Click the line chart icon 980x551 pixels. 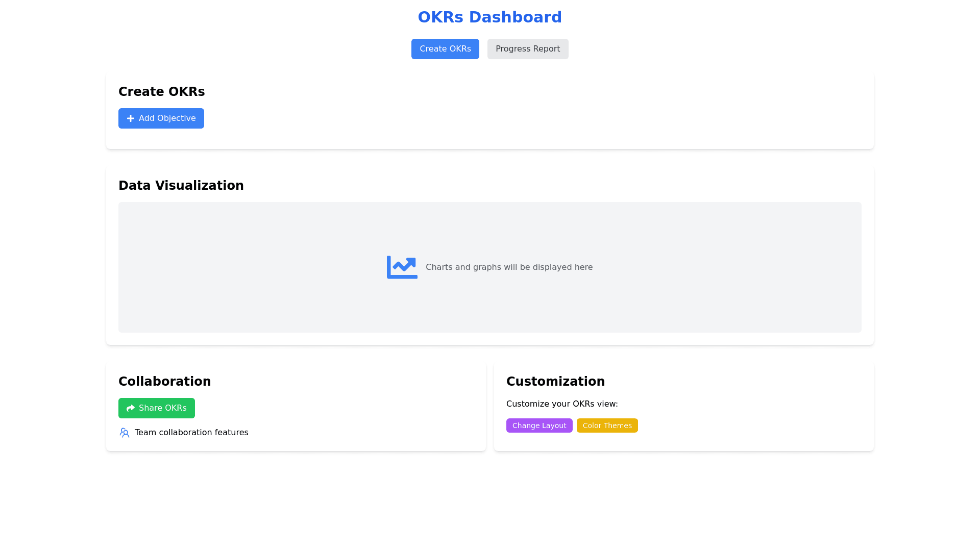click(402, 267)
